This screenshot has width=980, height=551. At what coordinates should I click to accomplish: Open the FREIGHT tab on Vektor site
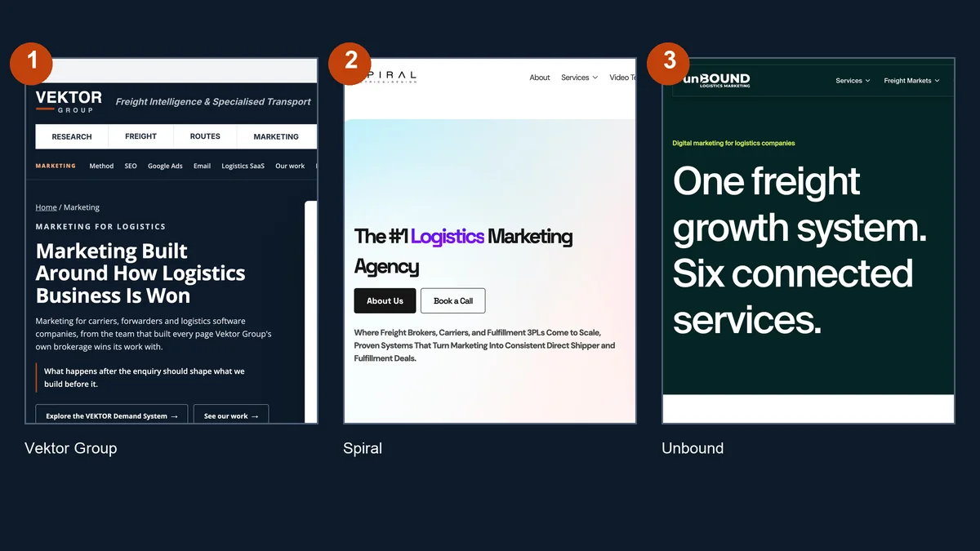click(x=140, y=136)
